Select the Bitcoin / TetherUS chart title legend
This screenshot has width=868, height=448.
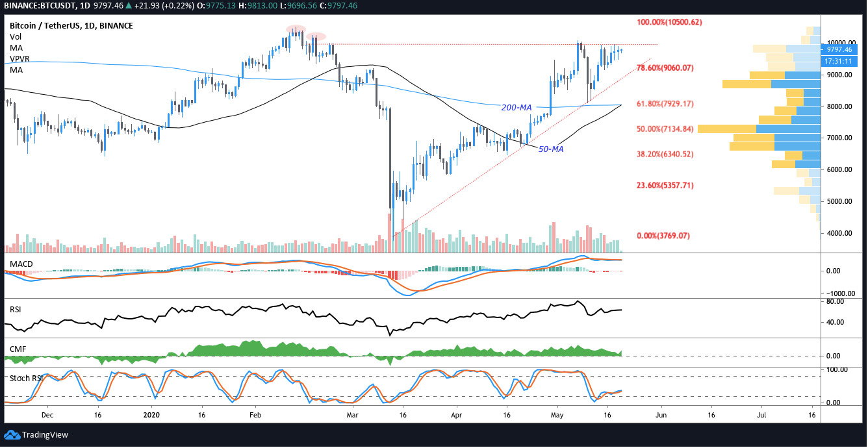[x=71, y=26]
